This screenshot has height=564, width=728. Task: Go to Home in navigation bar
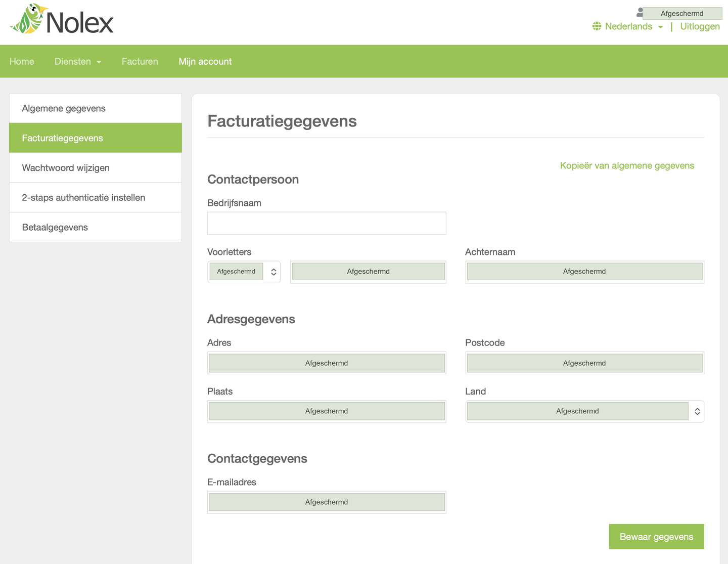[22, 61]
